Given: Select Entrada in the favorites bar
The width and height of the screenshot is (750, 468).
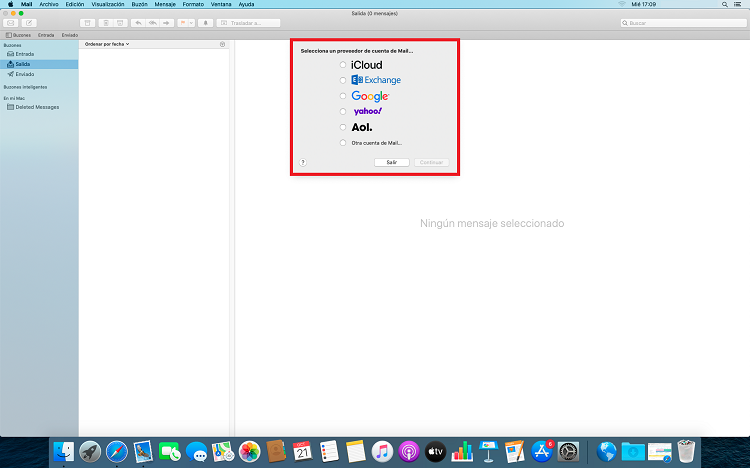Looking at the screenshot, I should (46, 35).
